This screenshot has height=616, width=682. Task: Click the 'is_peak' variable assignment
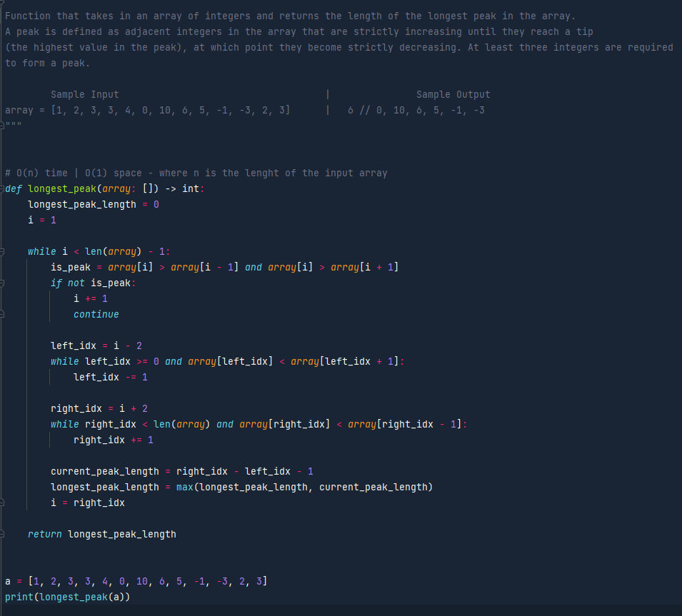click(x=71, y=268)
